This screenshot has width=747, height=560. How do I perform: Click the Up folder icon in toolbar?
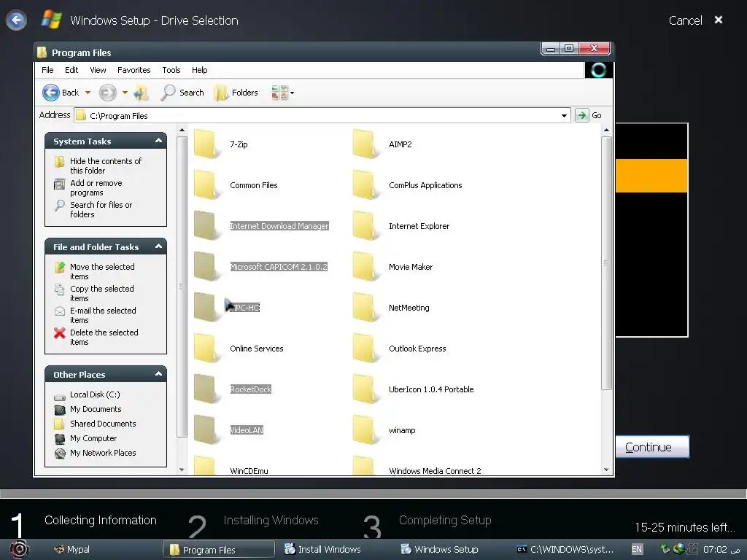click(141, 93)
